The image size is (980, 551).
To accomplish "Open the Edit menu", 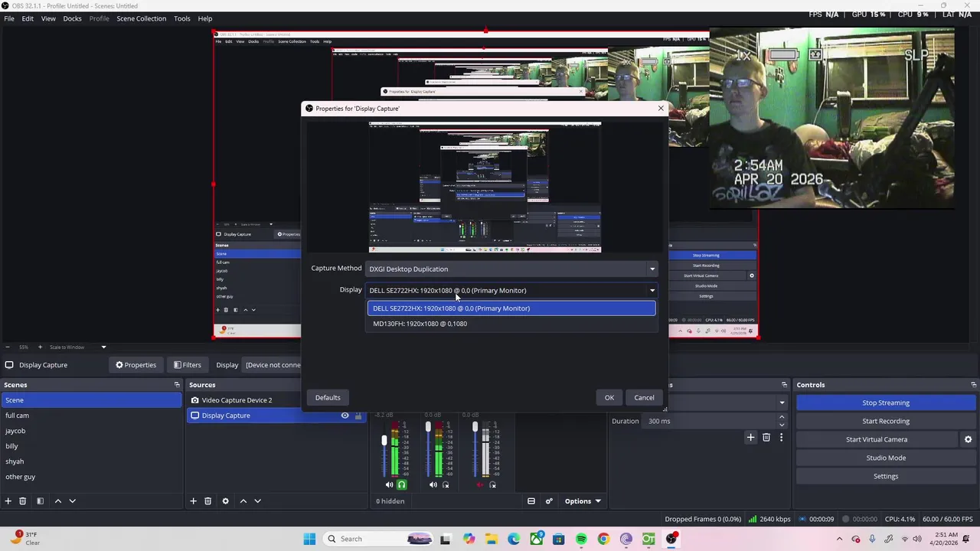I will click(28, 18).
